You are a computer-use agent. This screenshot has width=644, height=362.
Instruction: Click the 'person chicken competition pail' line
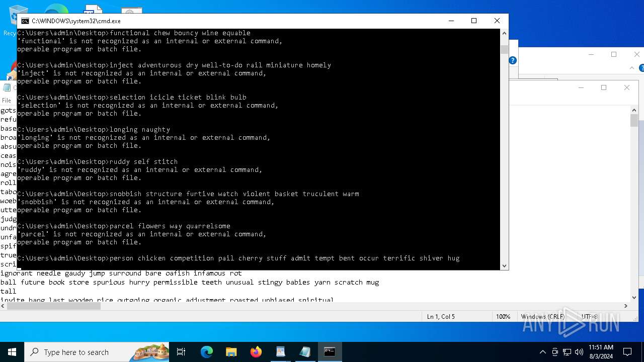click(x=238, y=258)
